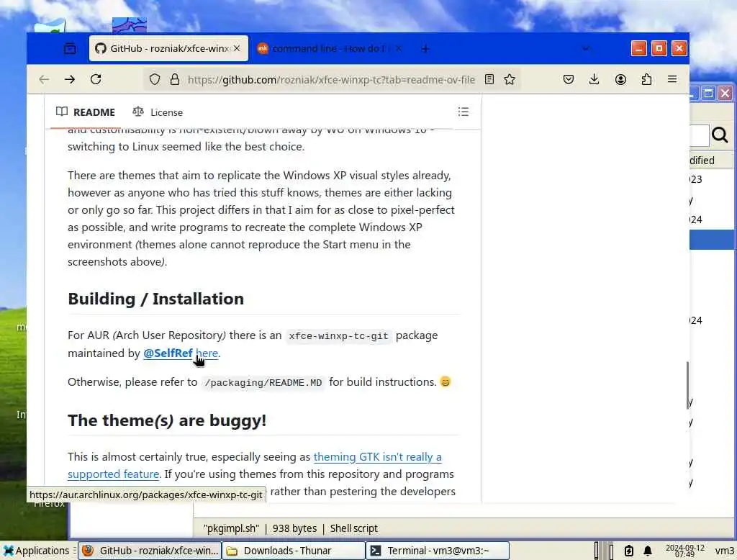This screenshot has width=737, height=560.
Task: Click the /packaging/README.MD code text
Action: coord(263,382)
